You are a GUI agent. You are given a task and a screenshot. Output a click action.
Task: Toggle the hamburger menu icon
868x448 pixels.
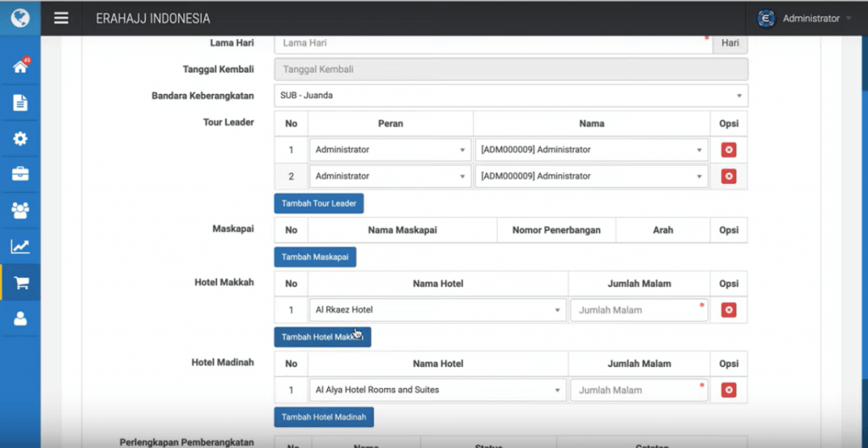pos(61,18)
